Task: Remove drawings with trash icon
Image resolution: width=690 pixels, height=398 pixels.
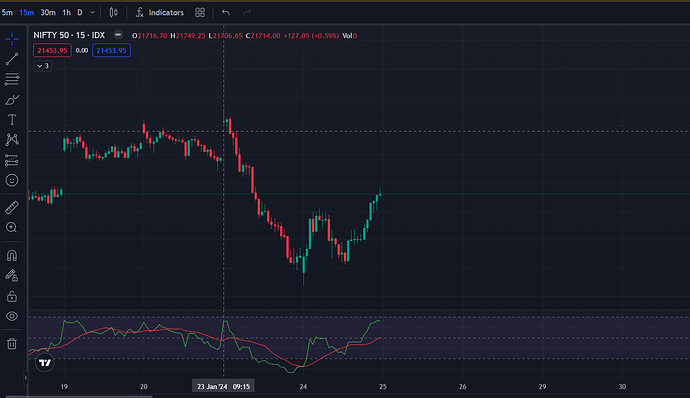Action: pyautogui.click(x=12, y=343)
